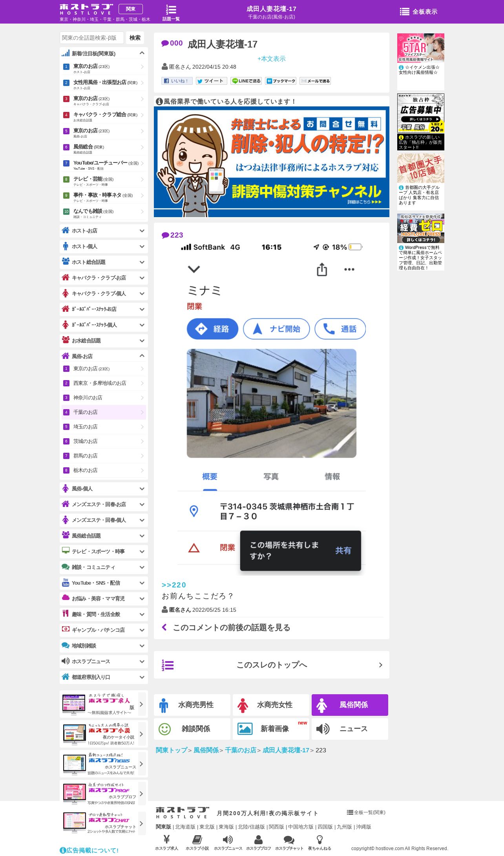Expand the テレビ・スポーツ・時事 section

(104, 551)
